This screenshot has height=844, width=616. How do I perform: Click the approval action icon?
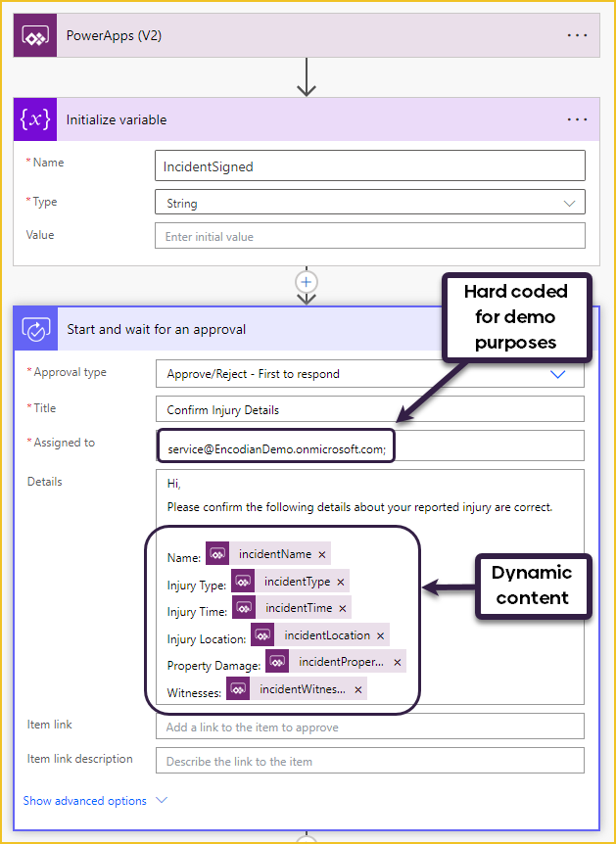(x=36, y=329)
